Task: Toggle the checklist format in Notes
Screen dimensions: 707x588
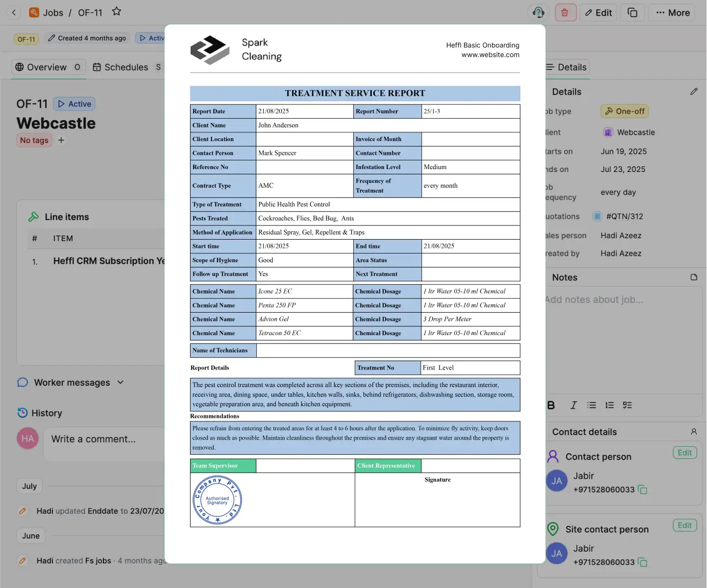Action: pyautogui.click(x=627, y=405)
